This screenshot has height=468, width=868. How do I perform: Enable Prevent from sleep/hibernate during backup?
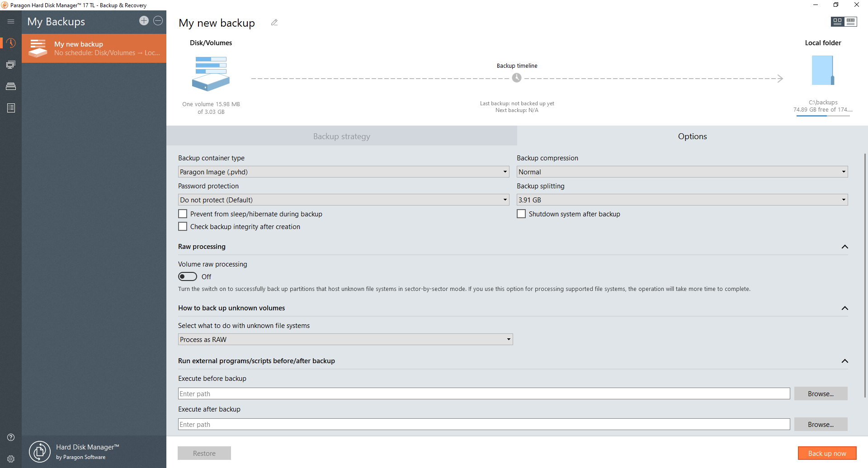183,214
